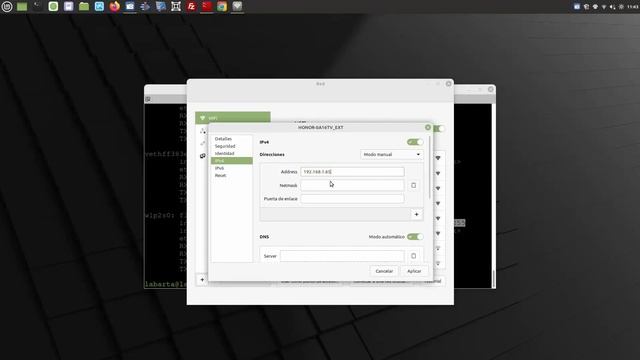640x360 pixels.
Task: Open the network tray icon
Action: (604, 7)
